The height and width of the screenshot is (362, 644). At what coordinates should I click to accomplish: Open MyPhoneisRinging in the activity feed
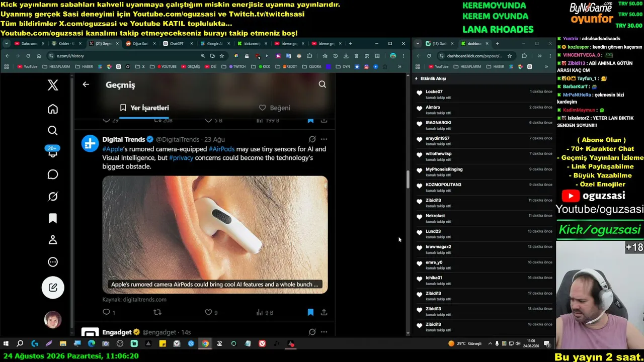pos(444,169)
